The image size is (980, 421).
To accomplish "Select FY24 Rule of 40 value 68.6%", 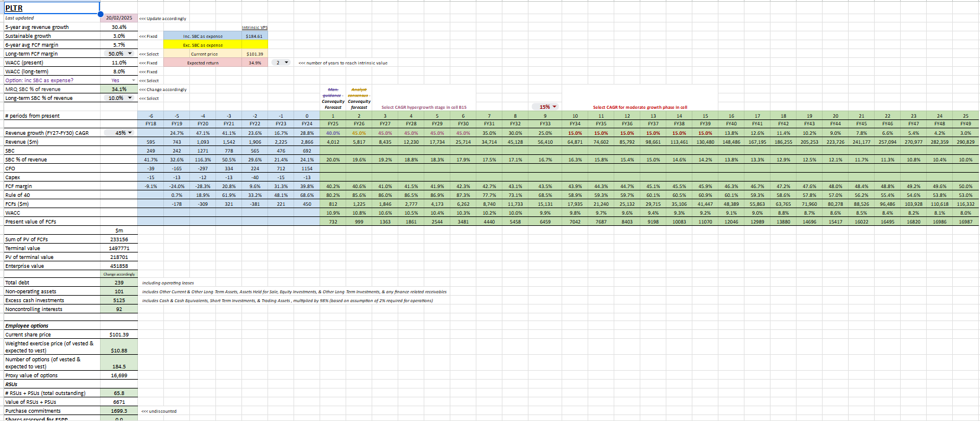I will tap(307, 195).
